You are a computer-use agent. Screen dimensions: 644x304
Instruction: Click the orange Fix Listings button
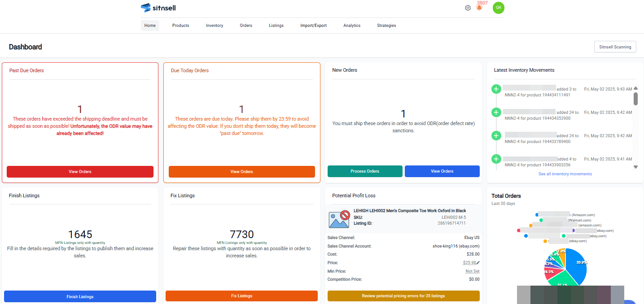tap(241, 296)
